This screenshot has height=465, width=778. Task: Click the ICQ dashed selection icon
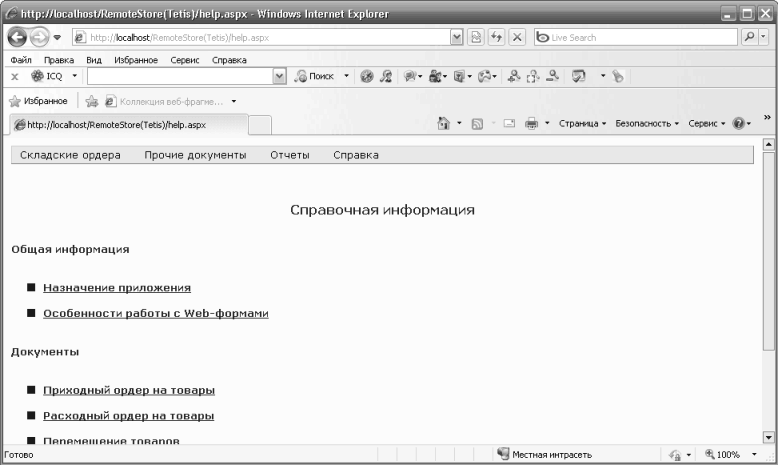(533, 76)
